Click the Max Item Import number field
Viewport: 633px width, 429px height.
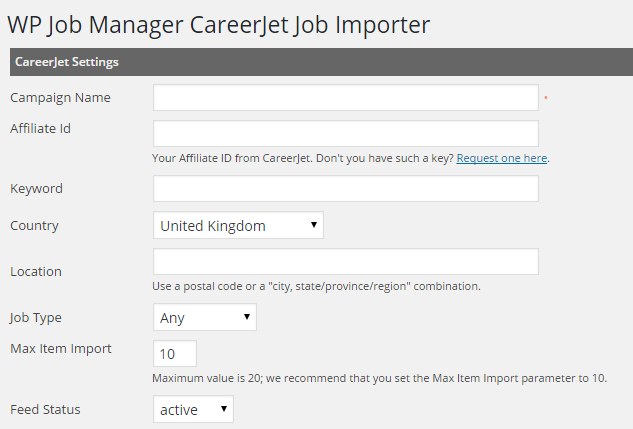(175, 354)
